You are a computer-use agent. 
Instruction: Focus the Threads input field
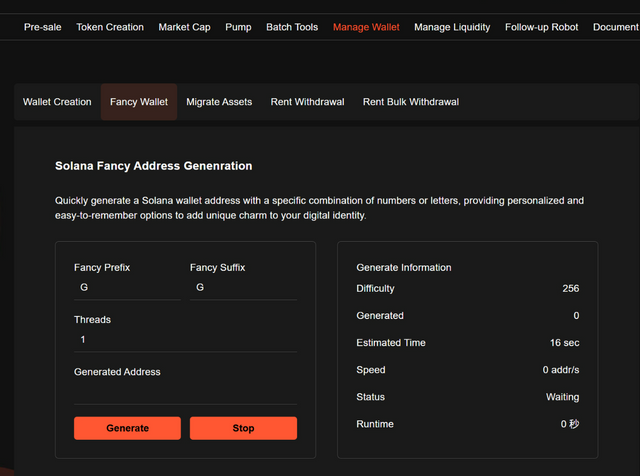point(185,339)
